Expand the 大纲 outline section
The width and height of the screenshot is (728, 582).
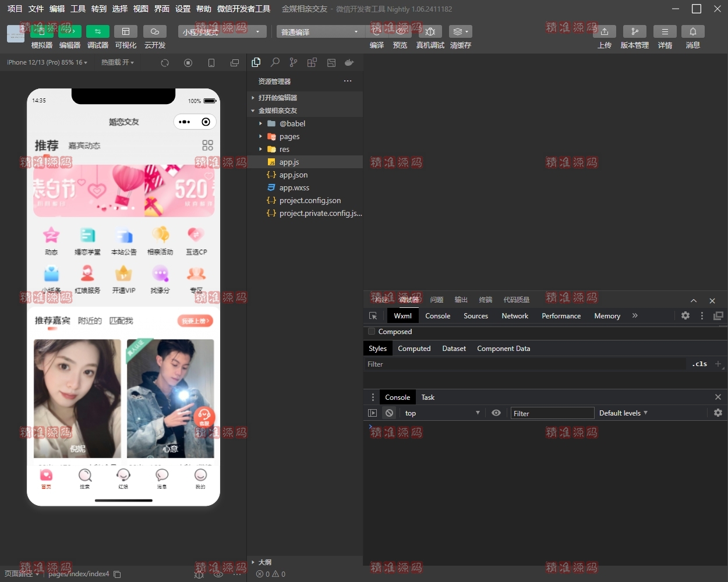[306, 562]
